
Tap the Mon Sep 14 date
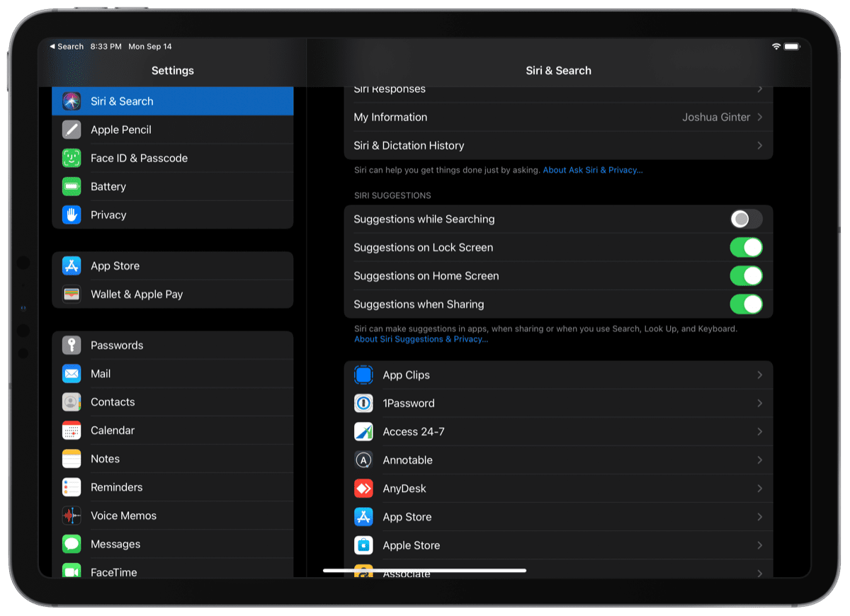pos(150,47)
